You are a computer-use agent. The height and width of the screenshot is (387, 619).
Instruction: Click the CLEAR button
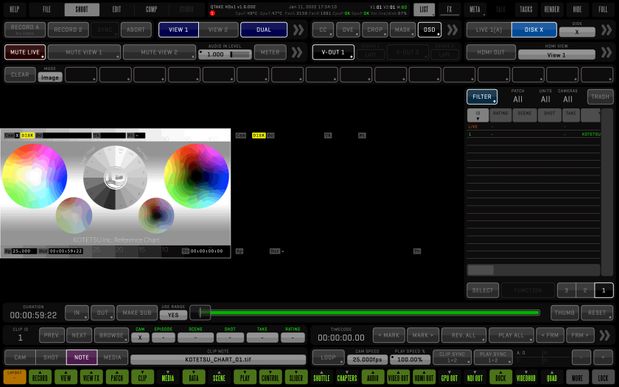coord(20,75)
